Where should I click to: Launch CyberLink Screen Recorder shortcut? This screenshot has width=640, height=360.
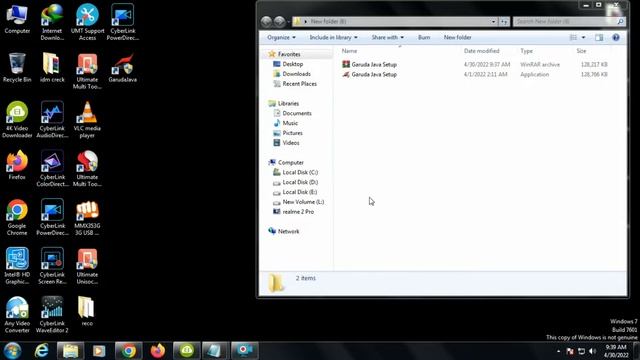[52, 266]
